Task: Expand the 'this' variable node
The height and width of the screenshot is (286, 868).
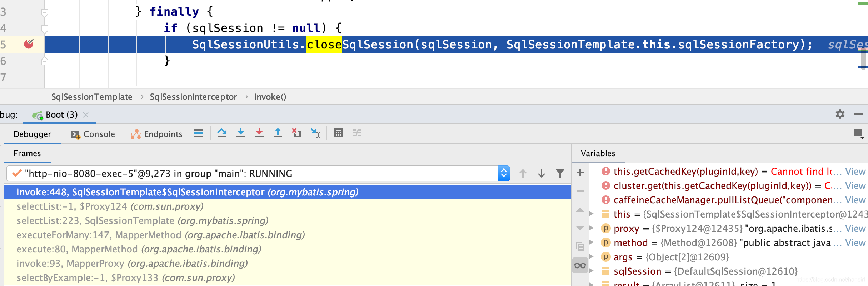Action: point(591,214)
